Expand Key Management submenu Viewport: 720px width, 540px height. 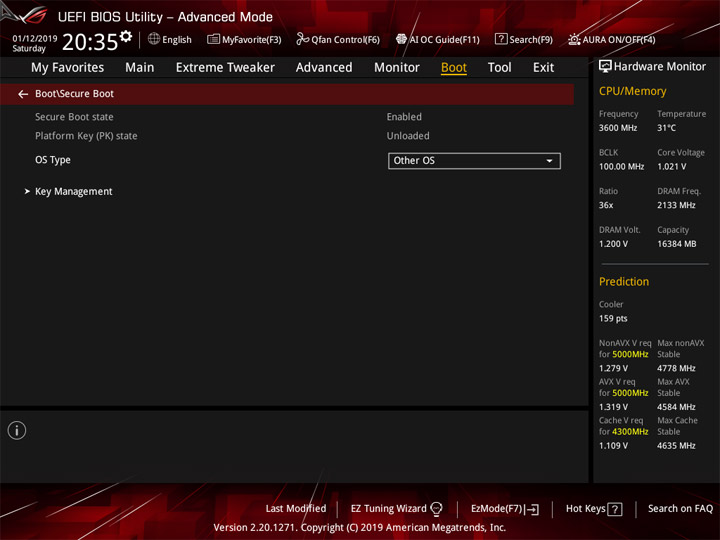click(x=73, y=191)
